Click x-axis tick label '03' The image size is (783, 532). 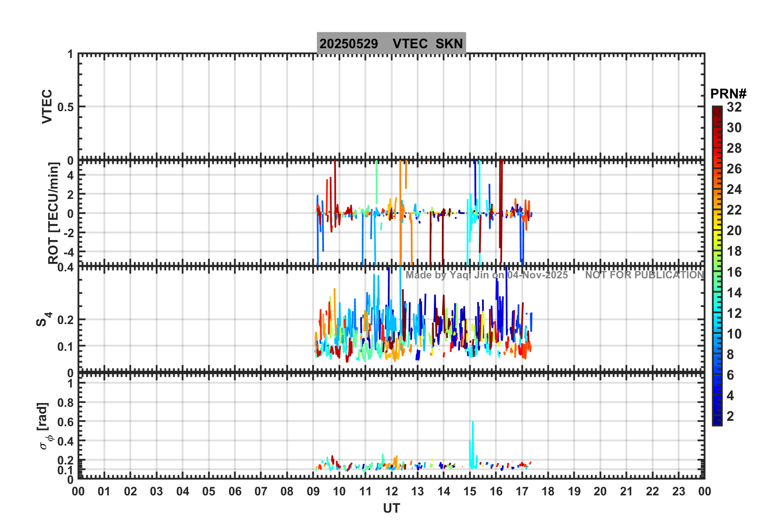tap(156, 491)
